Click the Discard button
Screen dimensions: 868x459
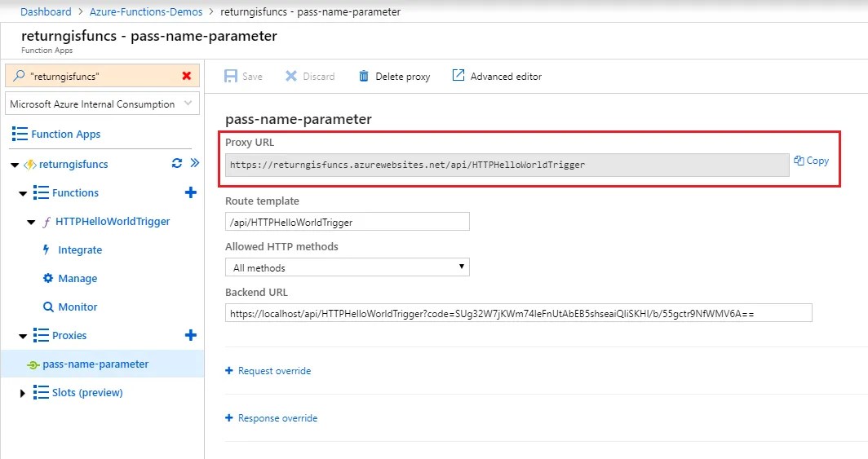pos(310,77)
